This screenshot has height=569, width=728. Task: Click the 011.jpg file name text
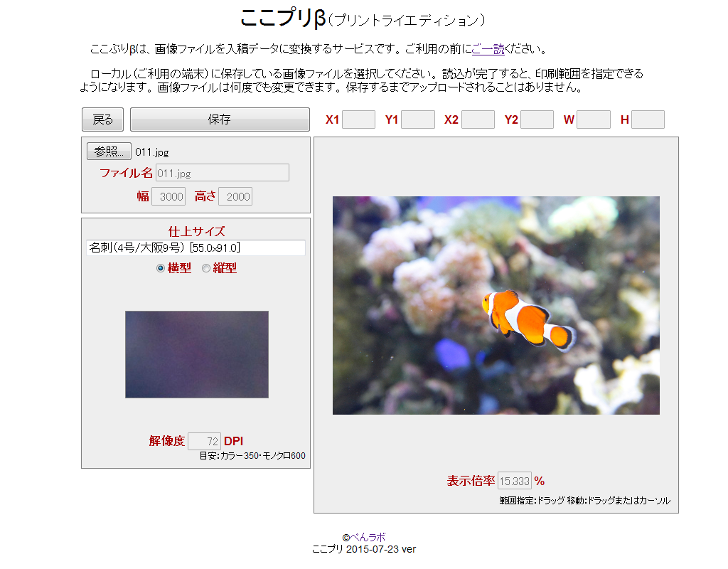click(x=152, y=152)
